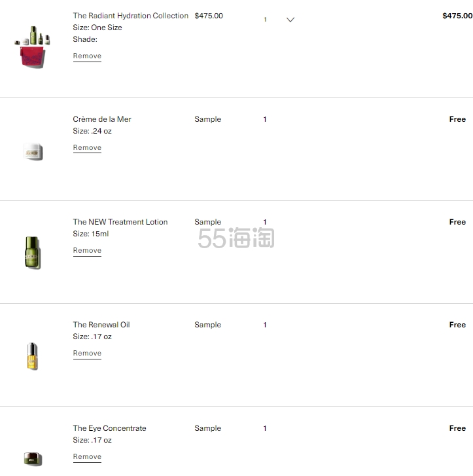The width and height of the screenshot is (473, 476).
Task: Remove Crème de la Mer sample
Action: [x=87, y=147]
